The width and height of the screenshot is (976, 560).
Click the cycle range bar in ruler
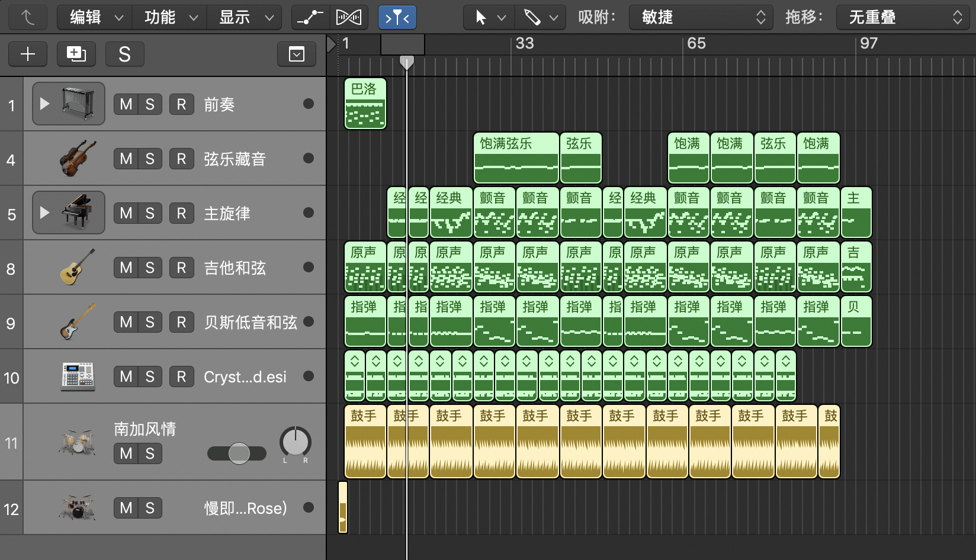coord(403,44)
